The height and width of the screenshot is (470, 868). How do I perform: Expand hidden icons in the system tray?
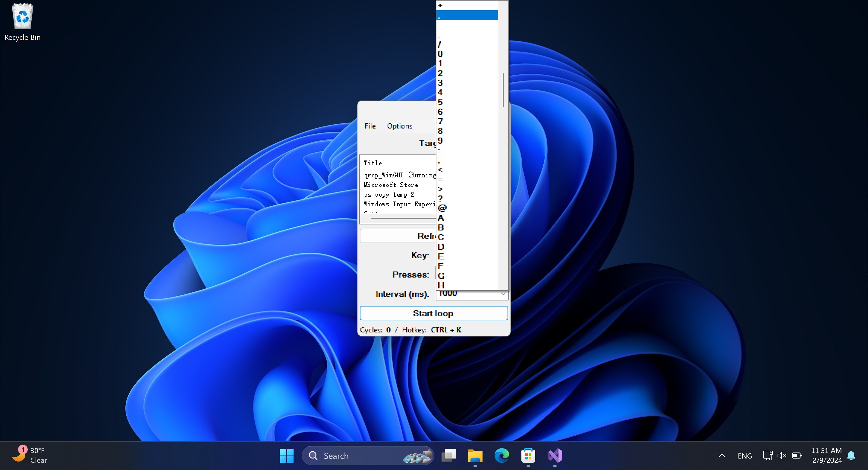tap(722, 456)
